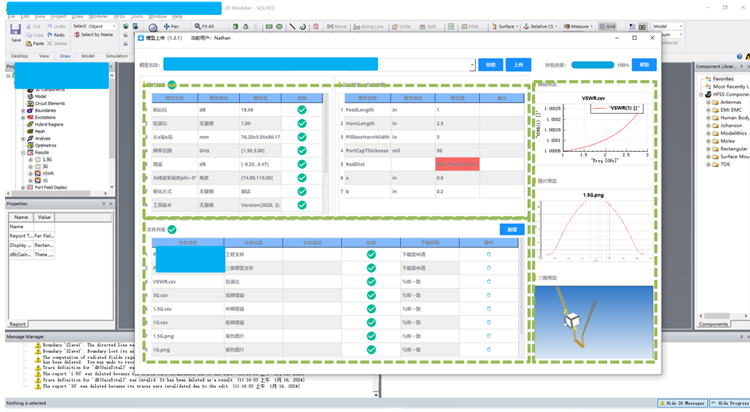The image size is (750, 412).
Task: Click the blue 上传 upload button
Action: point(518,65)
